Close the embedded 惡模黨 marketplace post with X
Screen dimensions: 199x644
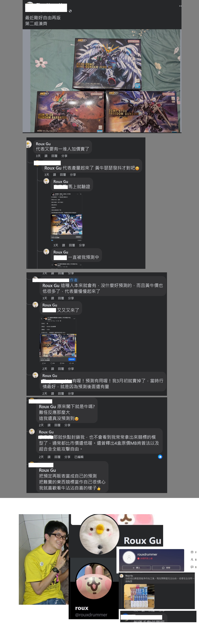[81, 194]
